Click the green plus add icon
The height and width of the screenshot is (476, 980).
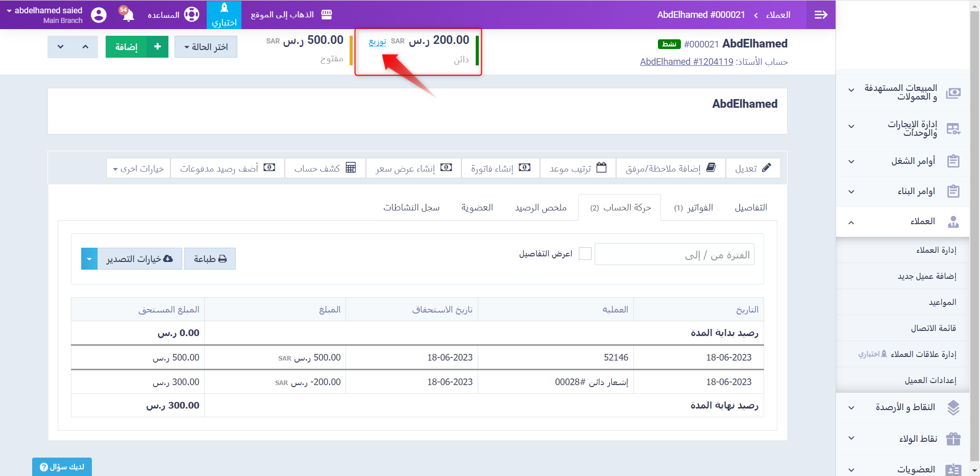(x=157, y=46)
